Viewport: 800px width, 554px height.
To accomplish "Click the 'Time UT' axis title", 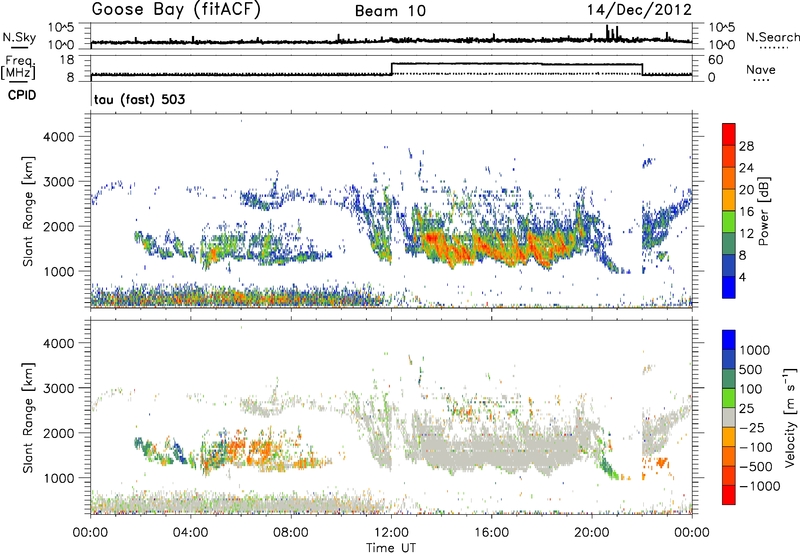I will point(391,548).
